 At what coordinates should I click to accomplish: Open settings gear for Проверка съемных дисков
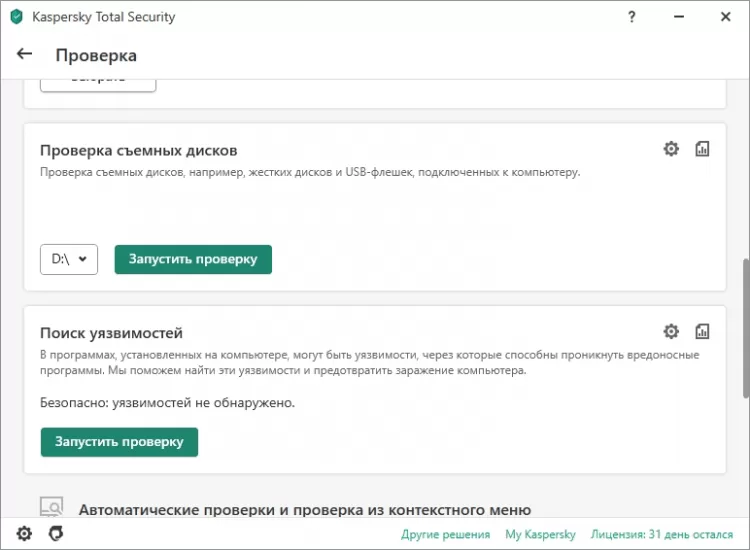coord(671,149)
